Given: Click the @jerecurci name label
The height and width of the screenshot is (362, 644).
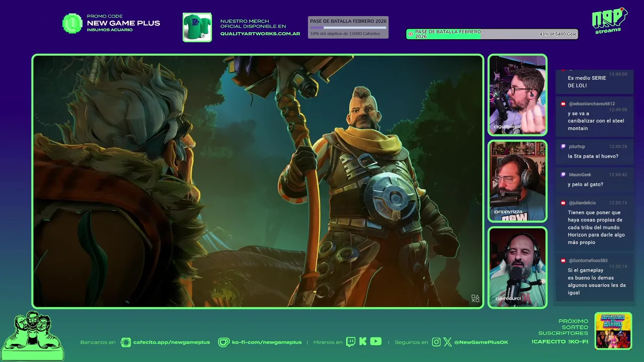Looking at the screenshot, I should coord(508,298).
